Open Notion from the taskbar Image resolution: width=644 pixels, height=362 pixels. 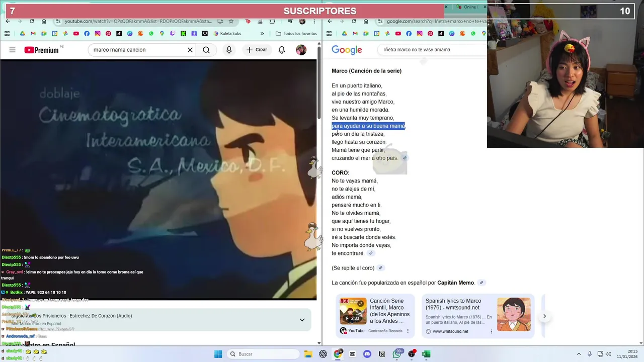(382, 354)
